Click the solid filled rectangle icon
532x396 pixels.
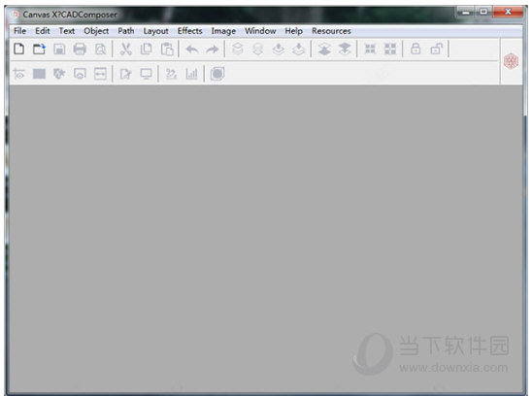39,74
